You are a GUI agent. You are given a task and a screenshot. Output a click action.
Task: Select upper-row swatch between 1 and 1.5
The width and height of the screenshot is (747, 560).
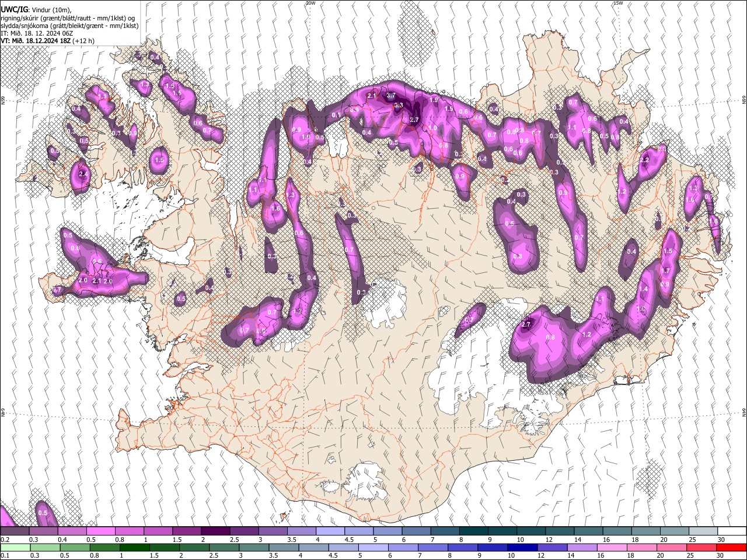(158, 531)
